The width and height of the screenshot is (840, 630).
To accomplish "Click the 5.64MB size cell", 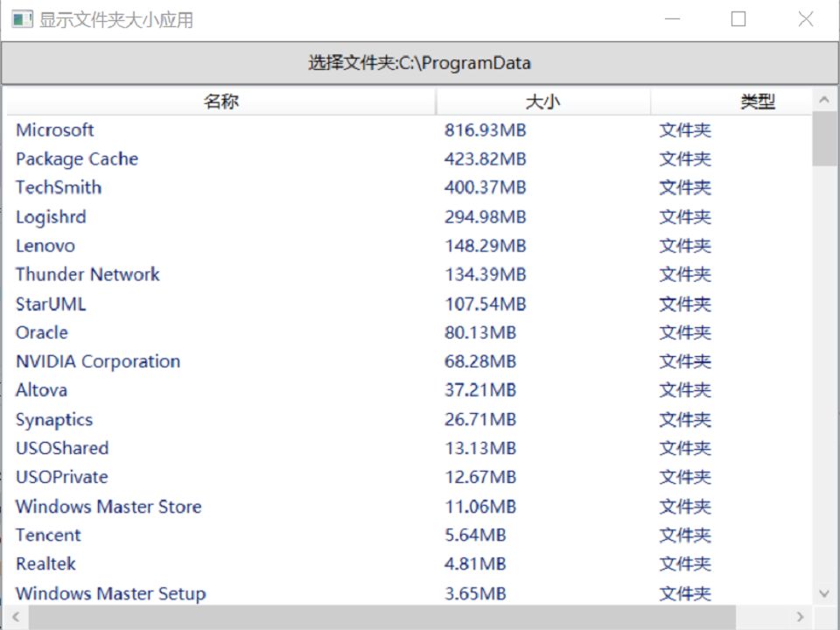I will coord(475,535).
